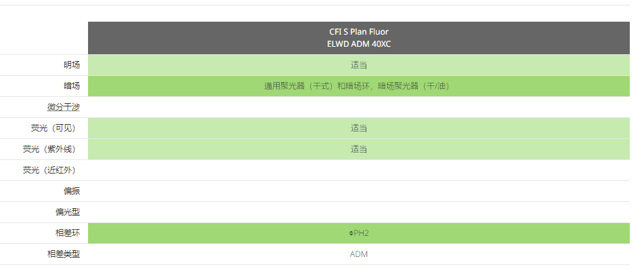
Task: Click the CFI S Plan Fluor ELWD ADM 40XC header
Action: (358, 38)
